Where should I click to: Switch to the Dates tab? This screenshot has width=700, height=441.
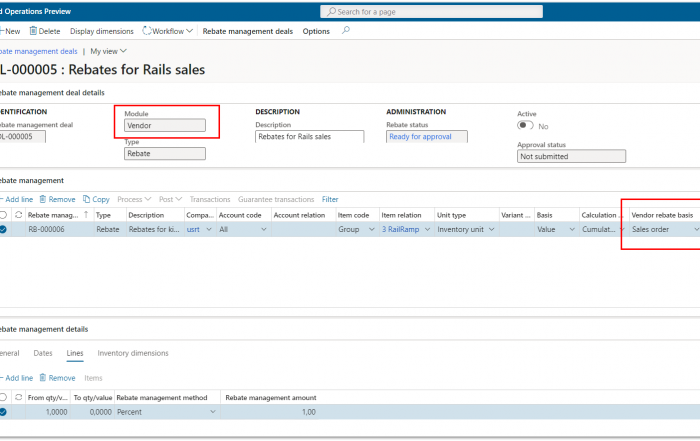43,353
